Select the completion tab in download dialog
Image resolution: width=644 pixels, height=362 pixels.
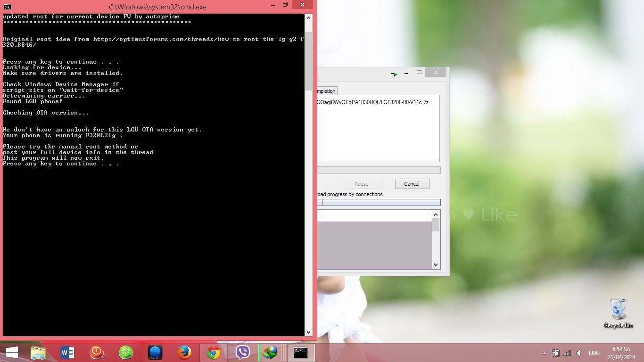pos(326,91)
